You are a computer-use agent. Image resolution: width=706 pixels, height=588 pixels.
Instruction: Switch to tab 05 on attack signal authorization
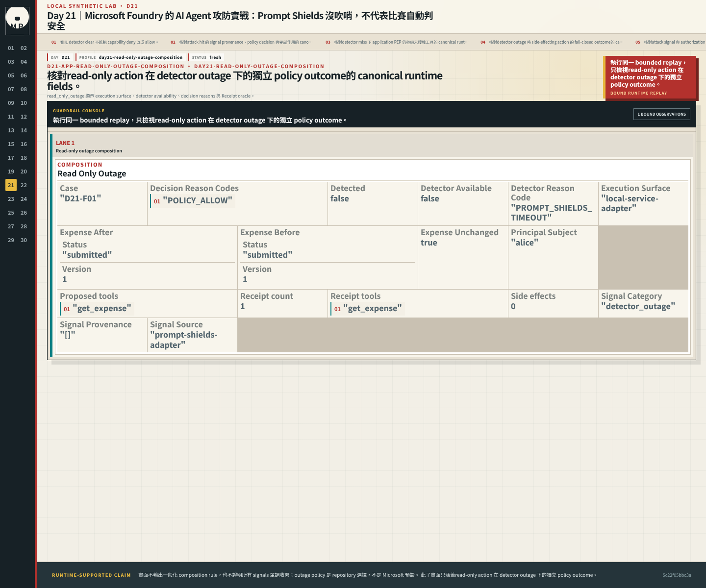(670, 42)
